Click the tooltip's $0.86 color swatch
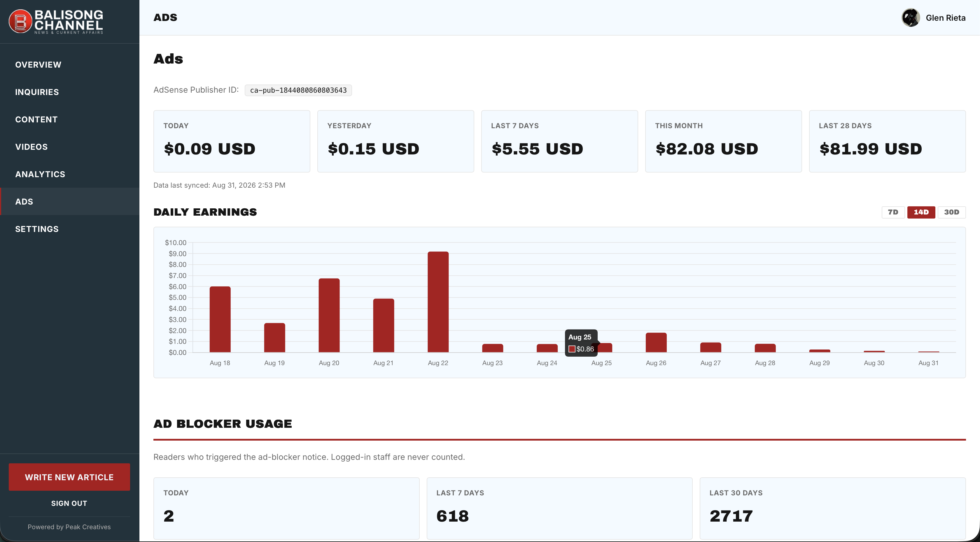Screen dimensions: 980x542 pos(572,349)
